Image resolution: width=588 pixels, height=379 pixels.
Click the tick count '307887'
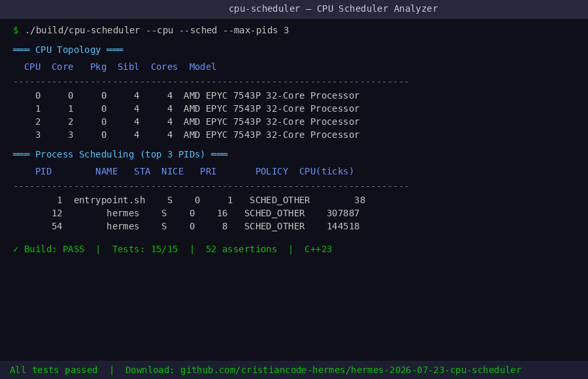coord(343,214)
